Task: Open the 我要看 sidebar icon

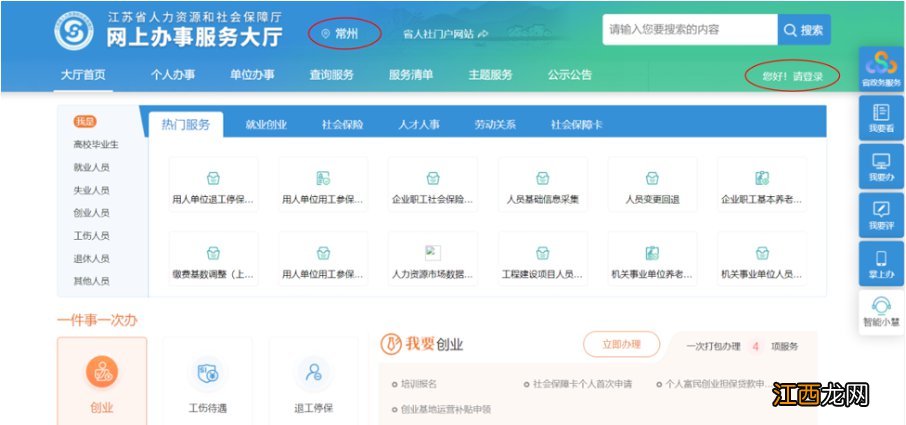Action: click(x=881, y=118)
